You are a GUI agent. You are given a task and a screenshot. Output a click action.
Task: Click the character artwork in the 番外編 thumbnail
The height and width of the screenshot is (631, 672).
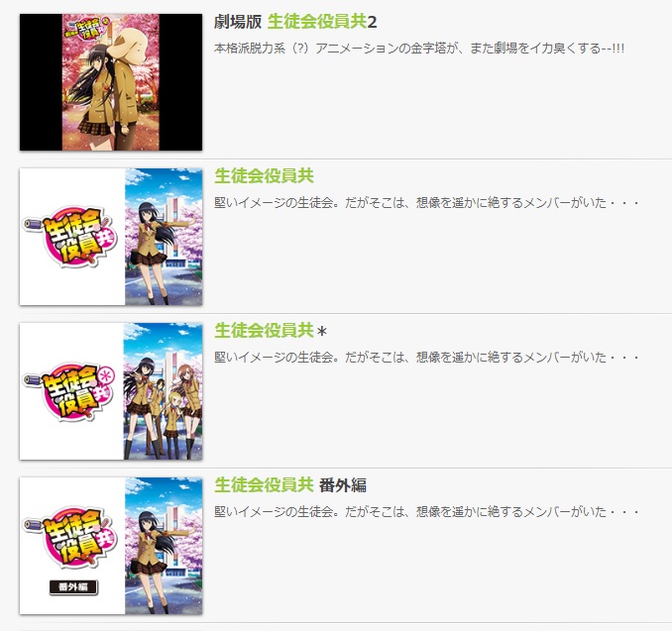[x=164, y=546]
